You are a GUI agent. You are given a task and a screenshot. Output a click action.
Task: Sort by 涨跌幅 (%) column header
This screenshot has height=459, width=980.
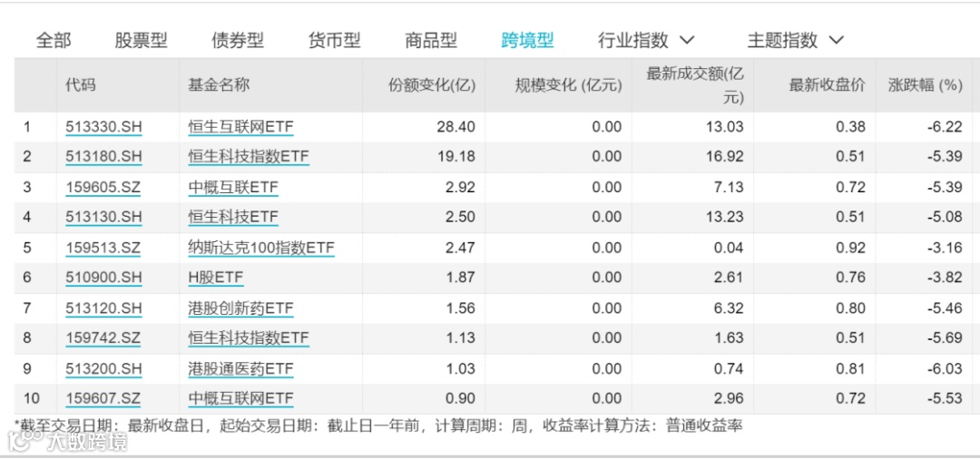[926, 85]
